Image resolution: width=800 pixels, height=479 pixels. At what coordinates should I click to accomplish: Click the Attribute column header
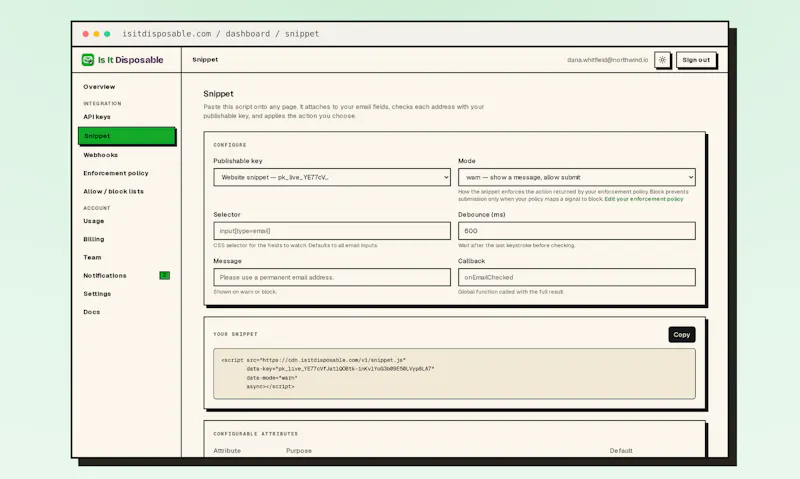[227, 450]
